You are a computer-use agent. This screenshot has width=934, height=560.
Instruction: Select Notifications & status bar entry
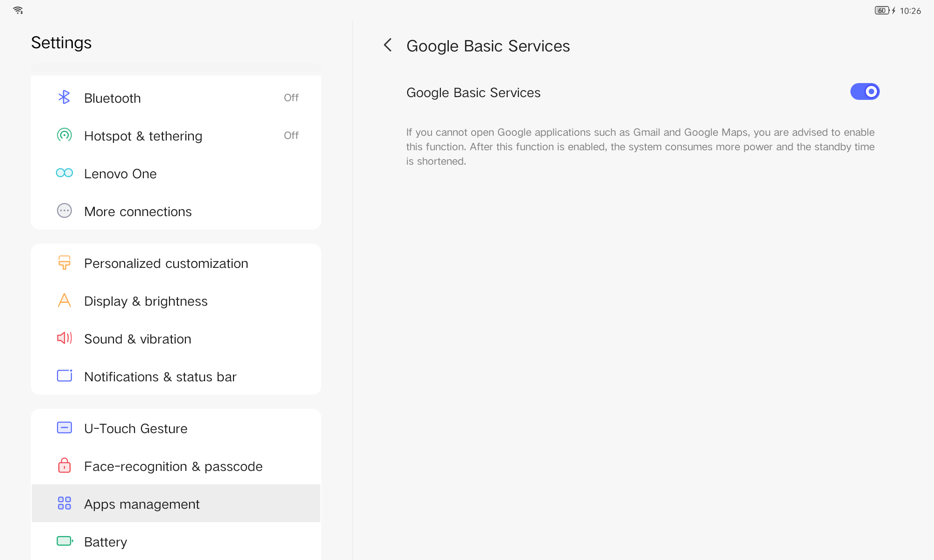pyautogui.click(x=160, y=377)
